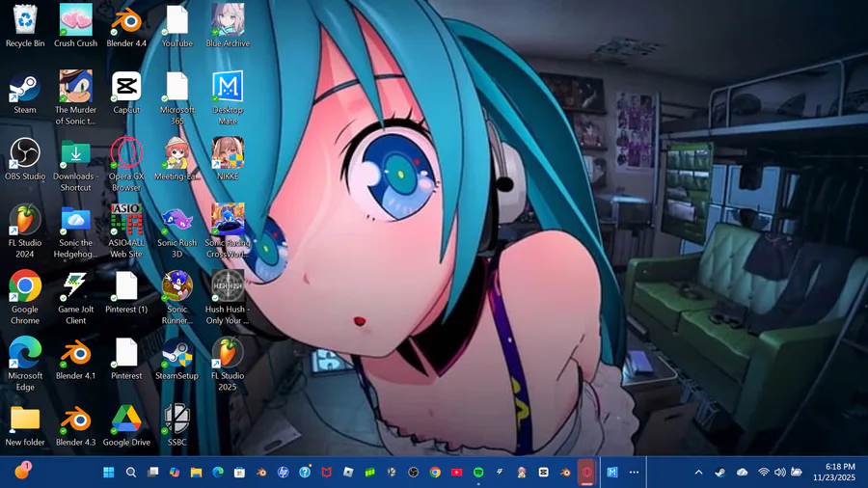Open the OneDrive cloud tray icon

(x=743, y=472)
